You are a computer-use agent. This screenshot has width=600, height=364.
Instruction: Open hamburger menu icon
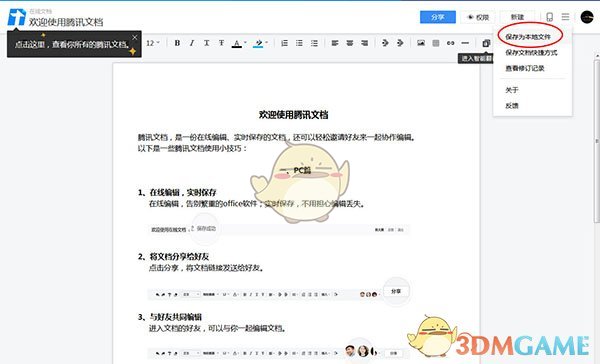pyautogui.click(x=565, y=17)
